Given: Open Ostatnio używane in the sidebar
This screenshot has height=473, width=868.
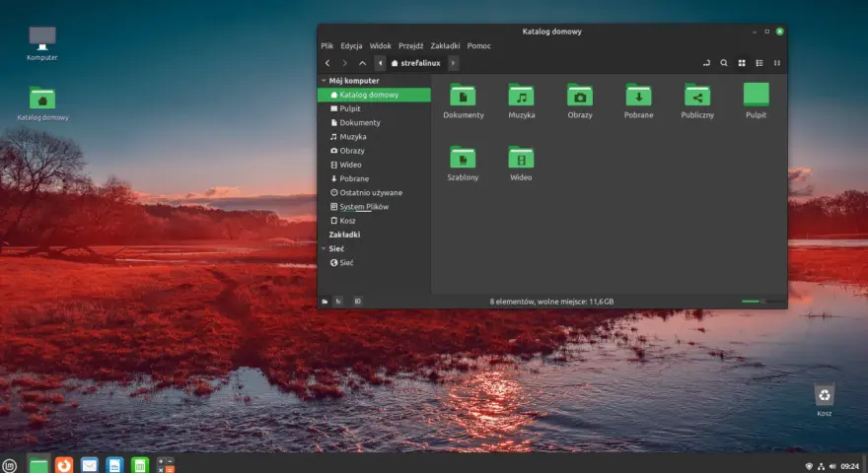Looking at the screenshot, I should coord(374,192).
